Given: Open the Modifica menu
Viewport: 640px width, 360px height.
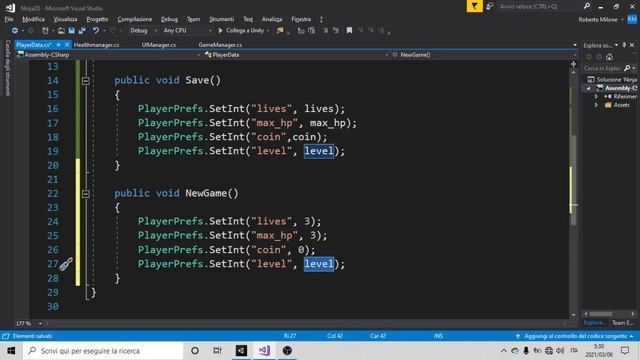Looking at the screenshot, I should point(33,19).
